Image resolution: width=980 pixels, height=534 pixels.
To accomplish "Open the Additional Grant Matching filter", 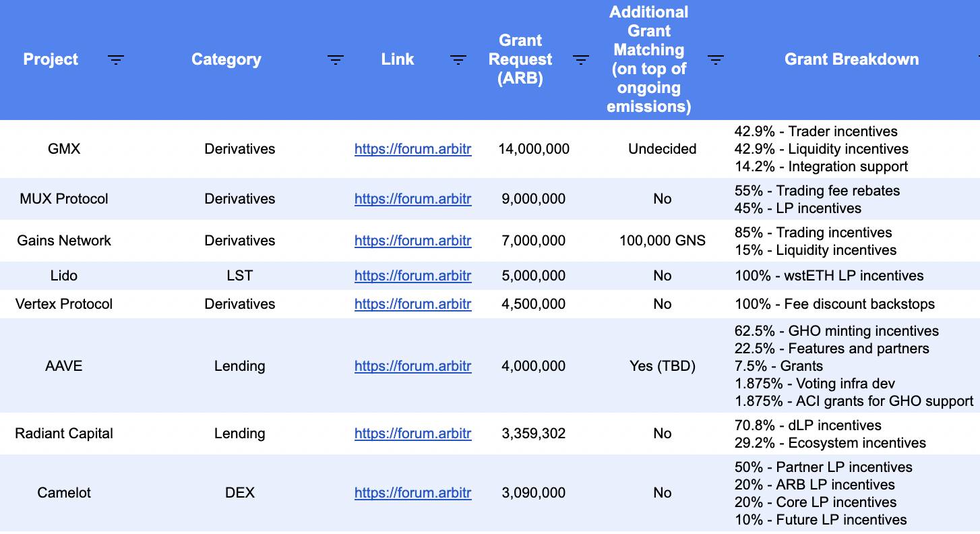I will pyautogui.click(x=716, y=60).
